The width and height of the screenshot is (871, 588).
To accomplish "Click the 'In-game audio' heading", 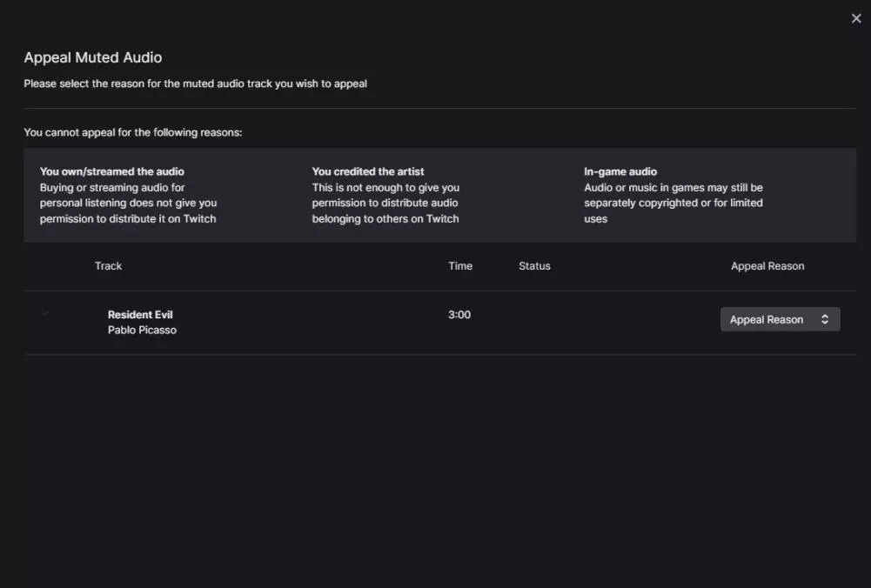I will click(x=620, y=171).
